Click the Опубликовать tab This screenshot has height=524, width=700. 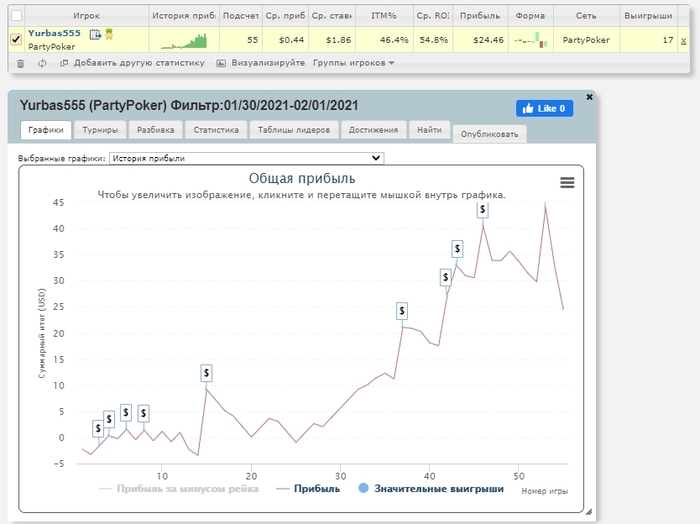[489, 134]
